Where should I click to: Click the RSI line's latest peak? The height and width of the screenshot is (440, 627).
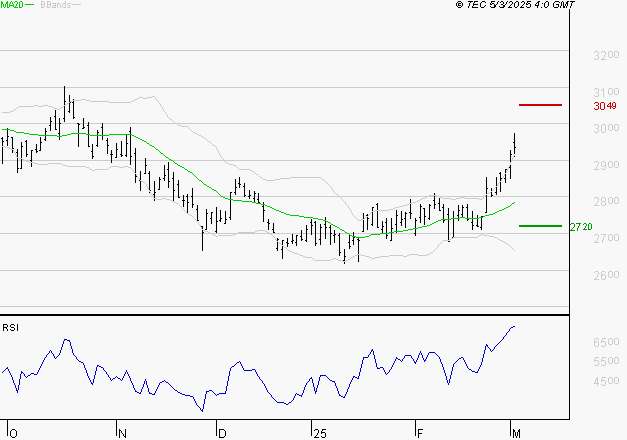515,326
